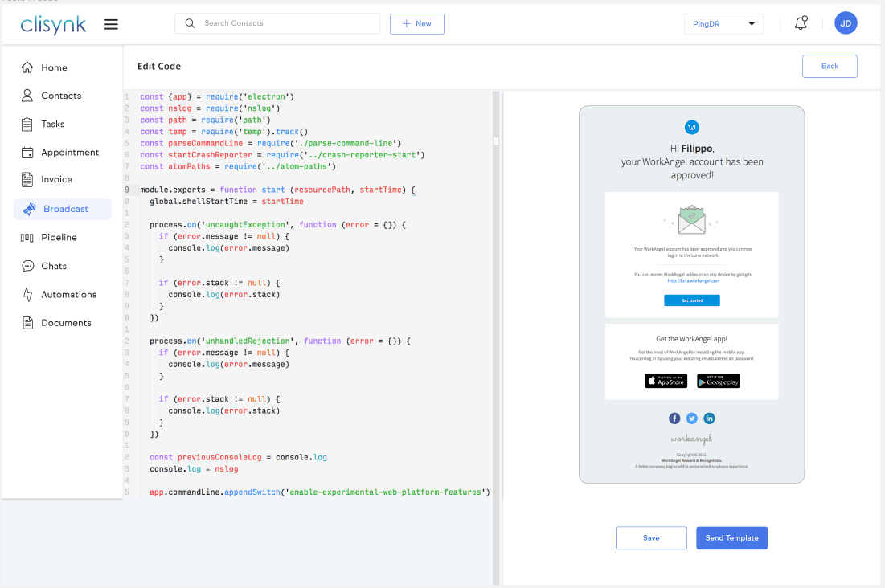Click the New contact button
885x588 pixels.
coord(416,24)
